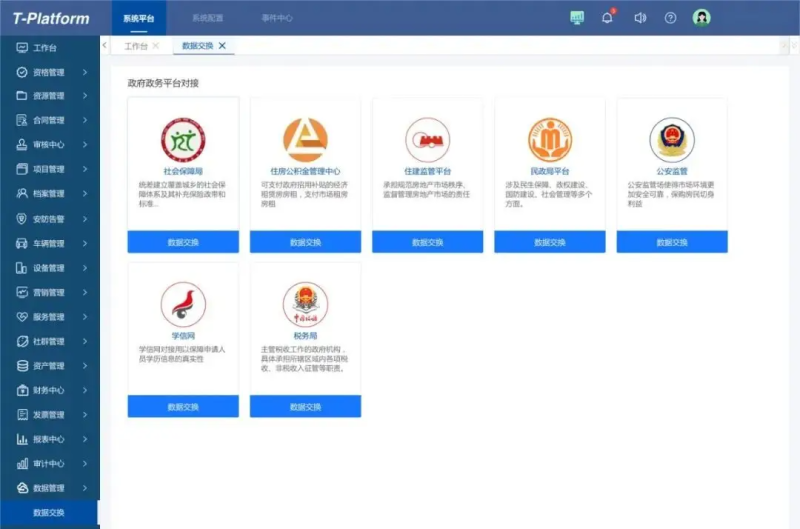Click the 税务局 emblem logo
Screen dimensions: 800x529
pos(305,305)
